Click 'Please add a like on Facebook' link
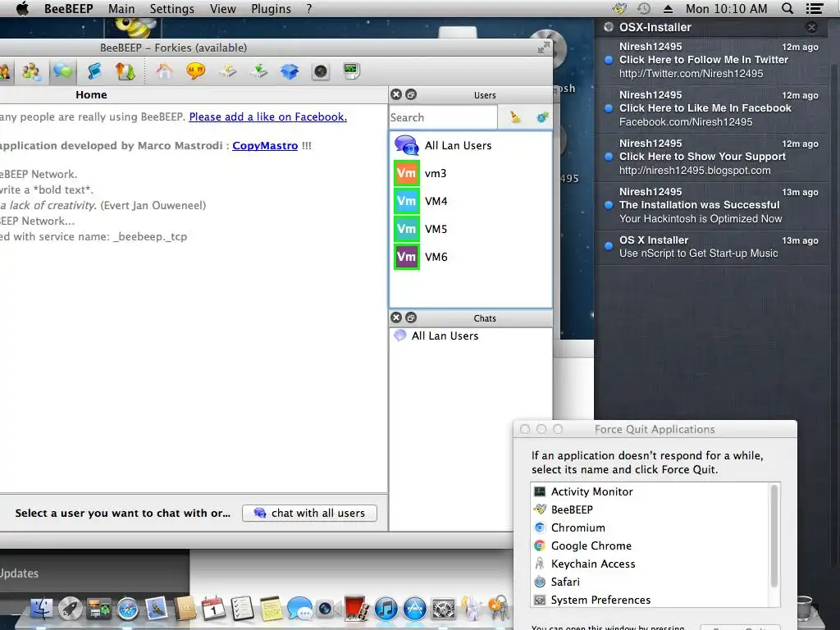Viewport: 840px width, 630px height. point(268,116)
